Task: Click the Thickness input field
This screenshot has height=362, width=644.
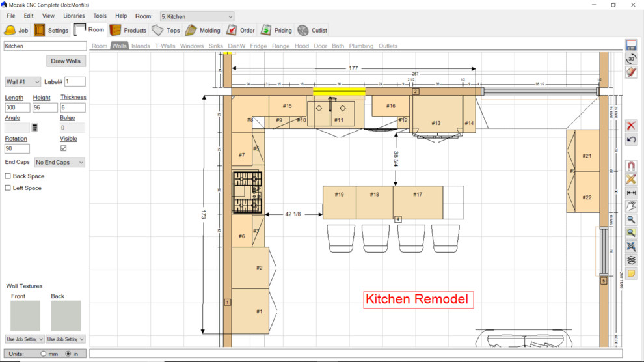Action: [73, 107]
